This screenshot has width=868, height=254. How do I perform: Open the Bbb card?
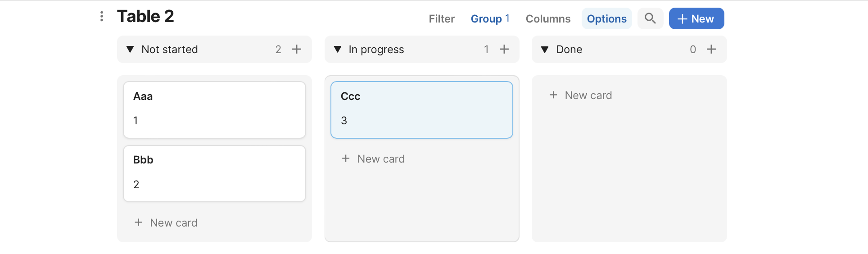(x=214, y=173)
